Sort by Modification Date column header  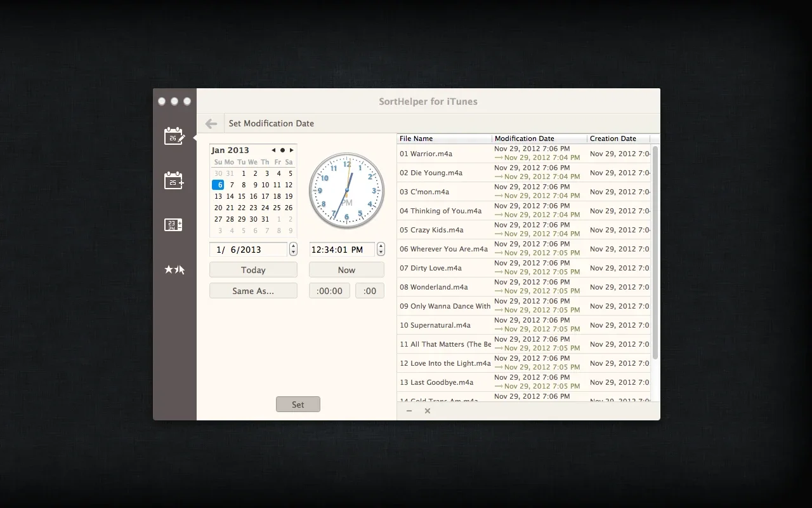(x=539, y=138)
